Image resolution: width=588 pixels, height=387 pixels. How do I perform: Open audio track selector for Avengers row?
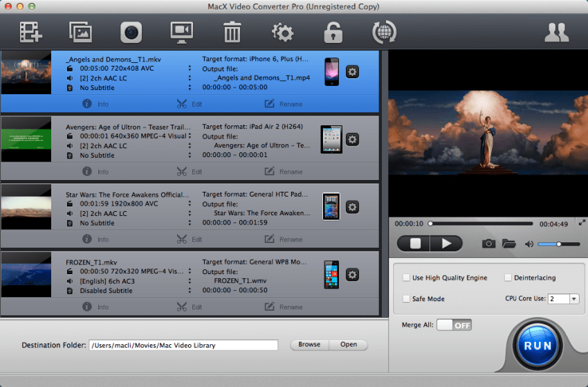coord(190,145)
